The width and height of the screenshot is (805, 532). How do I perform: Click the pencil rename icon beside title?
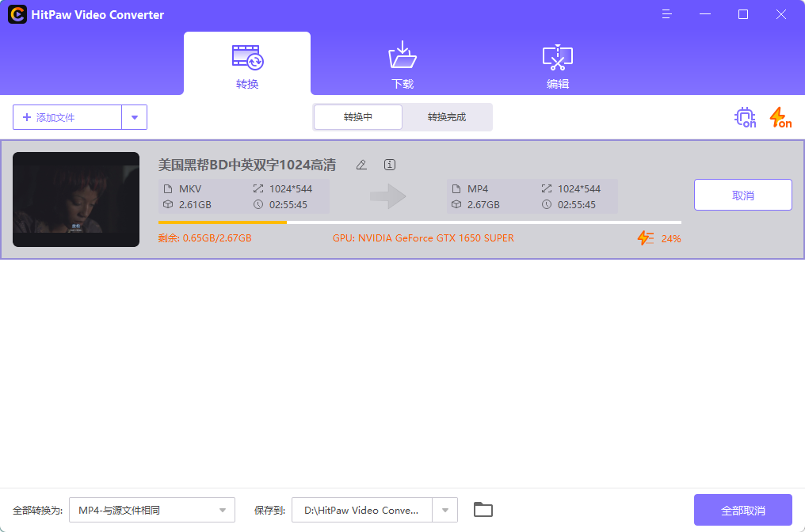point(361,165)
